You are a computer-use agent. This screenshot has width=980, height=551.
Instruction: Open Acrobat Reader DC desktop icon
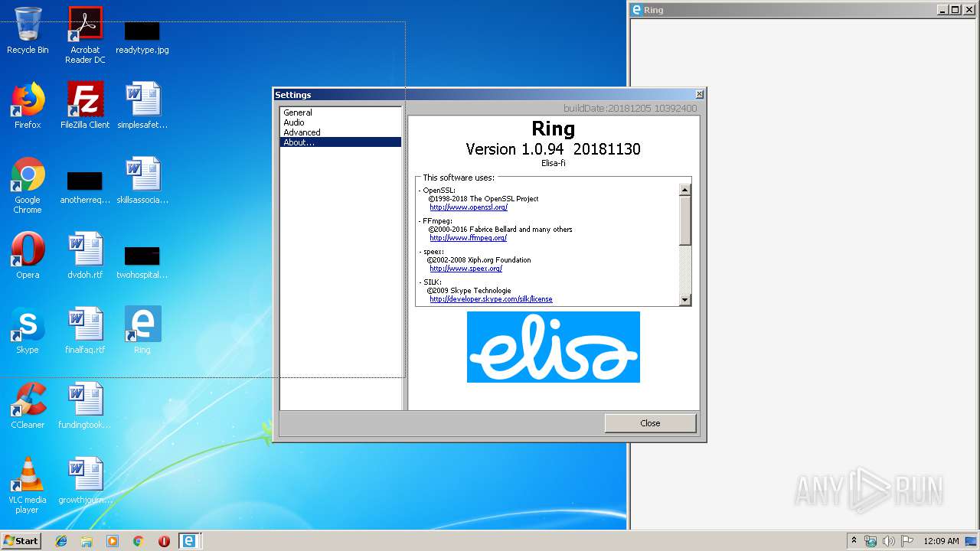85,35
